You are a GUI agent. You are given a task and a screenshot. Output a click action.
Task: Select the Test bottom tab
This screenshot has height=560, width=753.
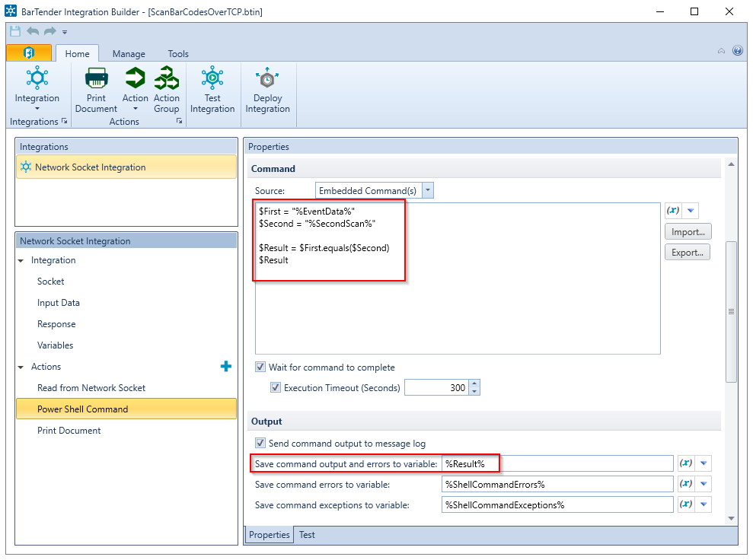[307, 535]
